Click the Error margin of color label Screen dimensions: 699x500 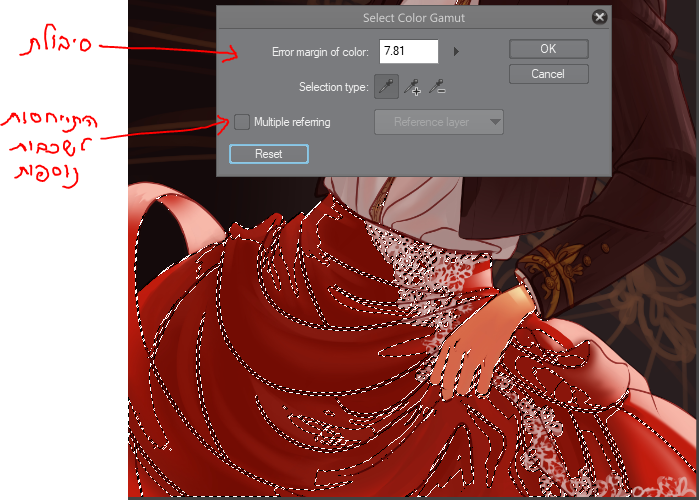(320, 52)
